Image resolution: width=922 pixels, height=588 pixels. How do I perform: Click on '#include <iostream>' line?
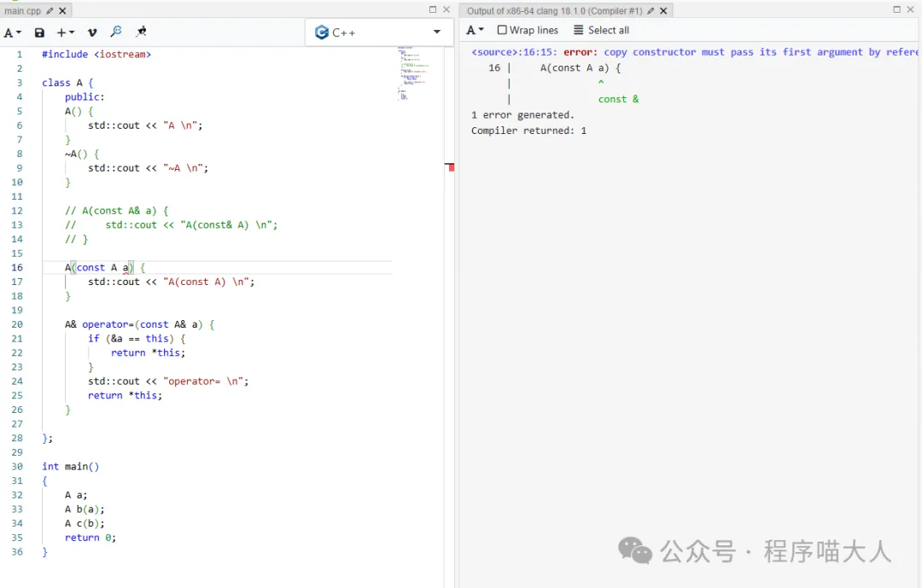click(x=96, y=54)
